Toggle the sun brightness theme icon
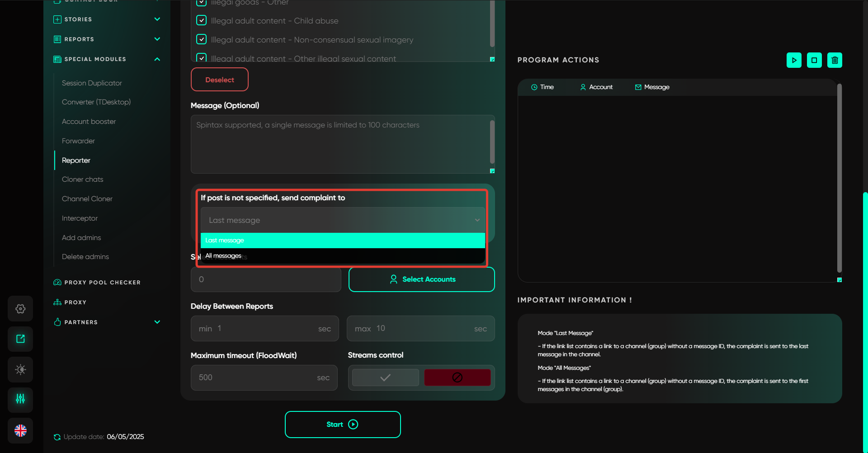 (x=20, y=369)
